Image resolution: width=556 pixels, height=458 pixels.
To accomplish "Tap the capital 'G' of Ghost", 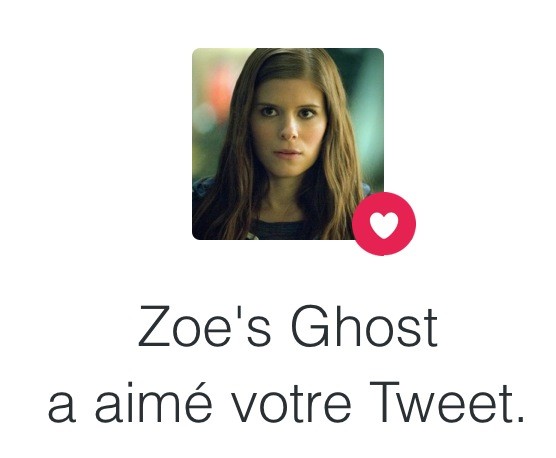I will click(309, 326).
